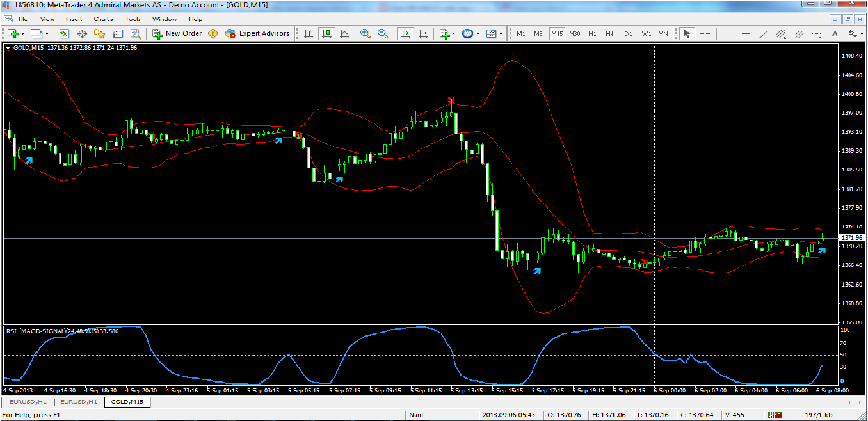868x421 pixels.
Task: Open the New Order window
Action: click(x=177, y=33)
